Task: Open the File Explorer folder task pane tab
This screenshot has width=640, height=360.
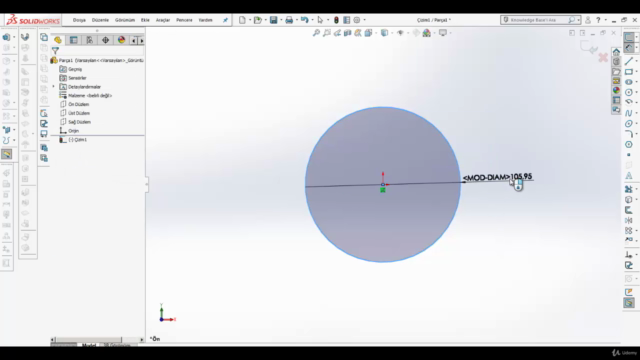Action: [x=616, y=71]
